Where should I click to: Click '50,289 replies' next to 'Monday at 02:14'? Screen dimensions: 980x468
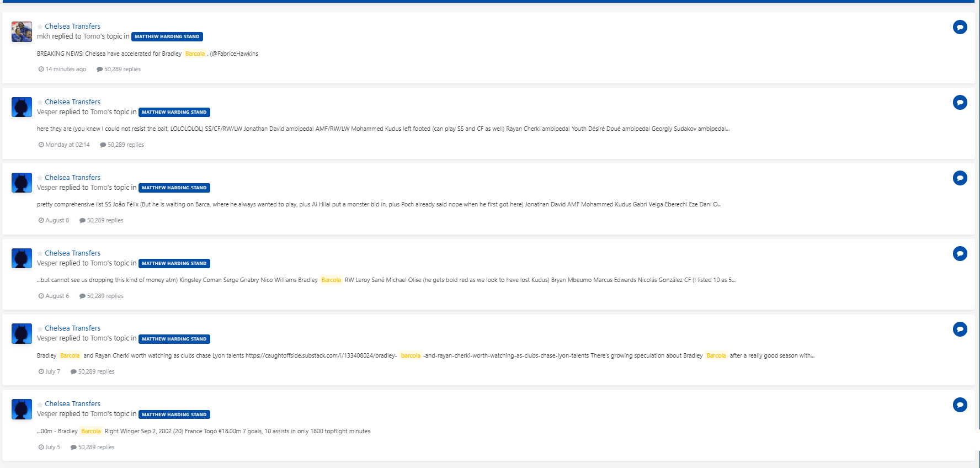point(122,145)
